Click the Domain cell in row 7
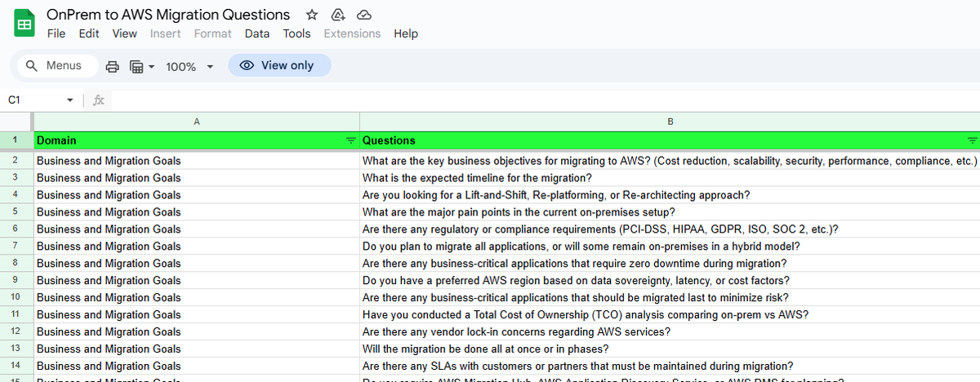Screen dimensions: 980x382 click(197, 247)
